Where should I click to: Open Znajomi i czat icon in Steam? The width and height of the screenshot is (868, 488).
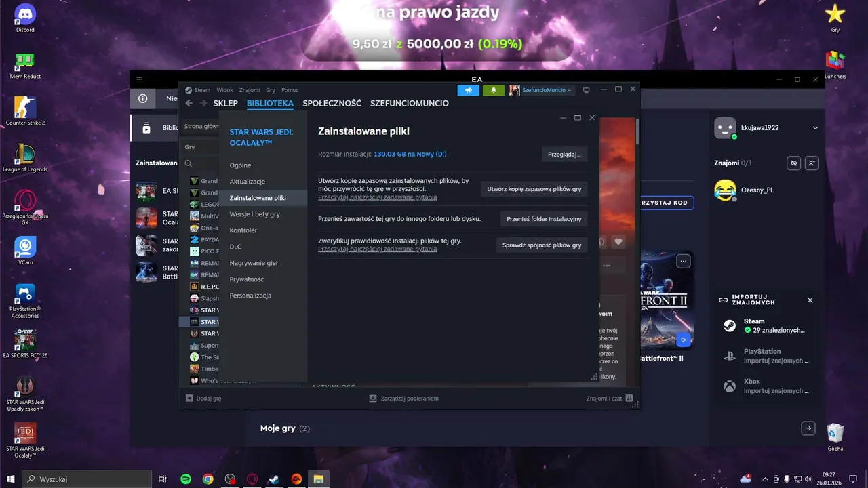pyautogui.click(x=629, y=399)
